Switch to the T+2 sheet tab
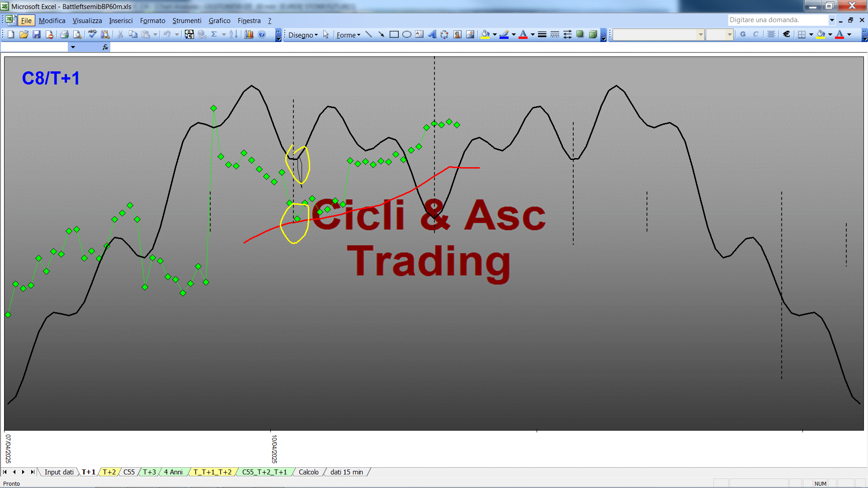Screen dimensions: 868x488 (x=109, y=472)
